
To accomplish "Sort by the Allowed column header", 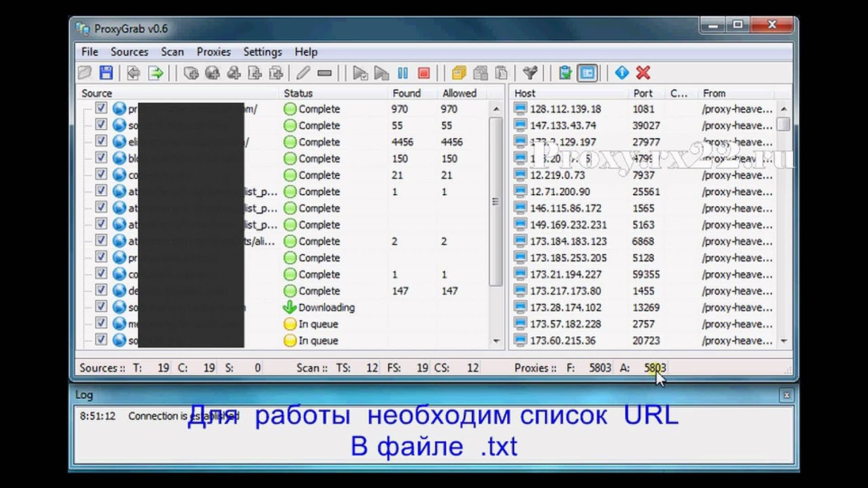I will point(462,93).
